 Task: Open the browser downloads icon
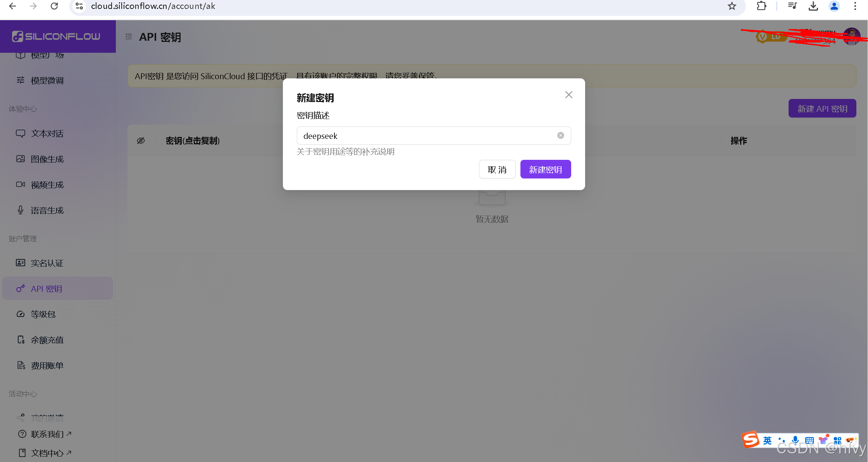(x=813, y=6)
